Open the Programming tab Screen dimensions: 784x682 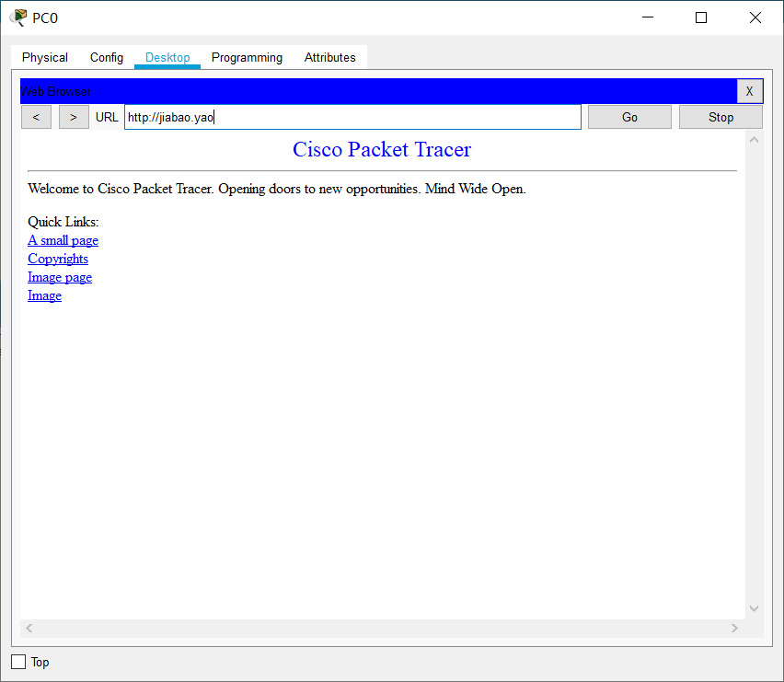click(x=247, y=57)
